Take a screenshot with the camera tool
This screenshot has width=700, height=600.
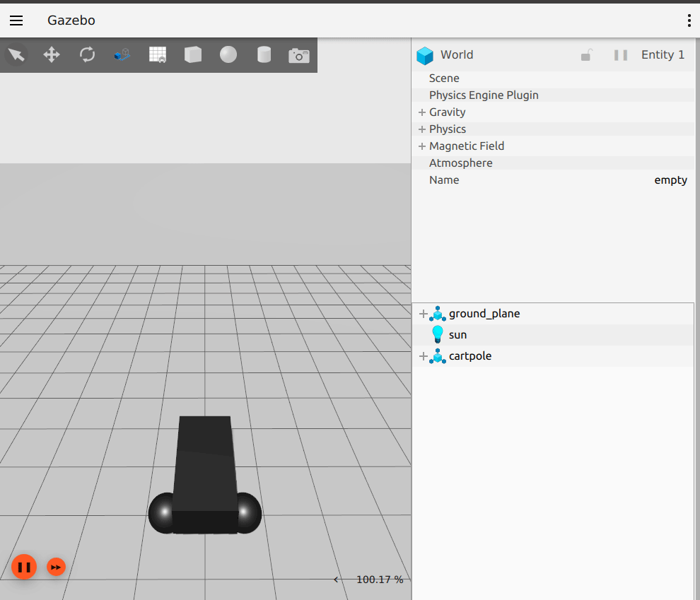[298, 54]
